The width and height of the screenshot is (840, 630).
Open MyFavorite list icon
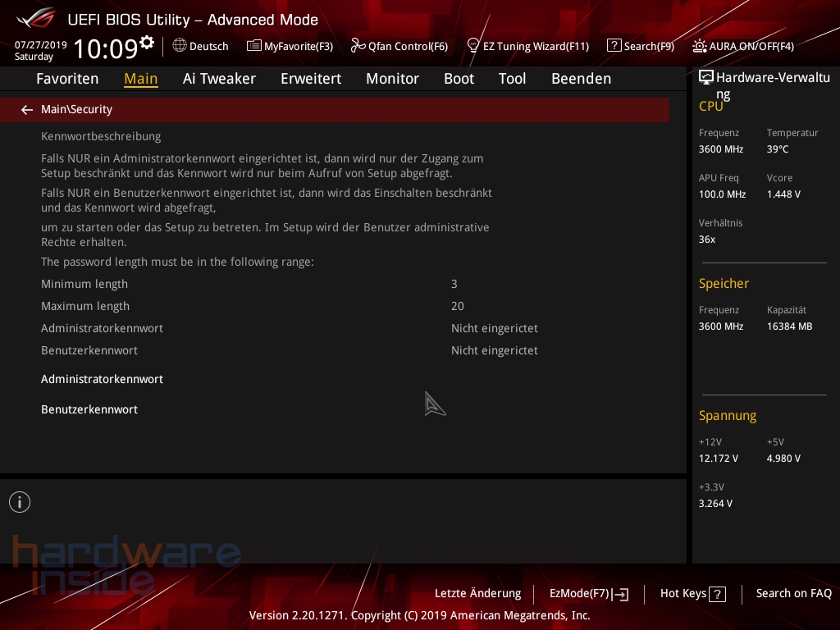254,46
